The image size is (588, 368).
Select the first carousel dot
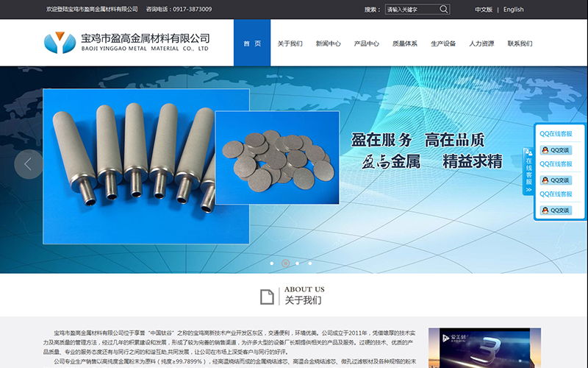pos(272,263)
